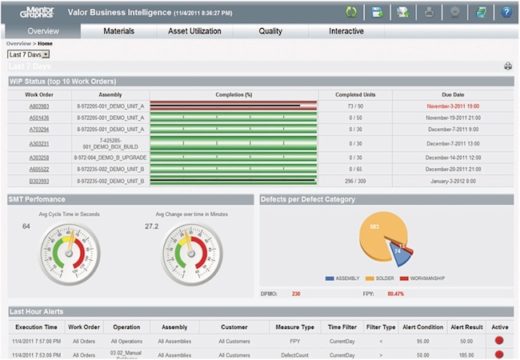Click the Overview breadcrumb link
520x360 pixels.
[x=19, y=43]
